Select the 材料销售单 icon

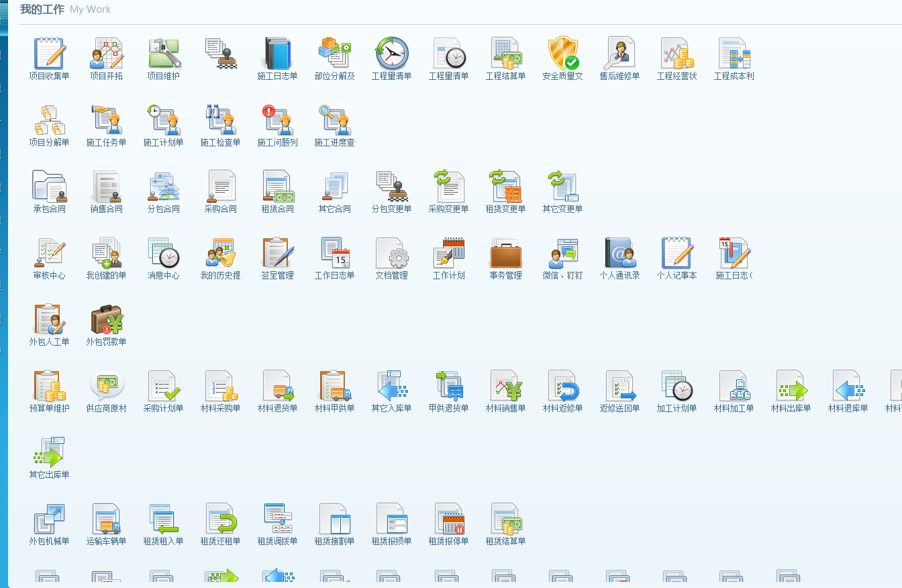pyautogui.click(x=505, y=386)
